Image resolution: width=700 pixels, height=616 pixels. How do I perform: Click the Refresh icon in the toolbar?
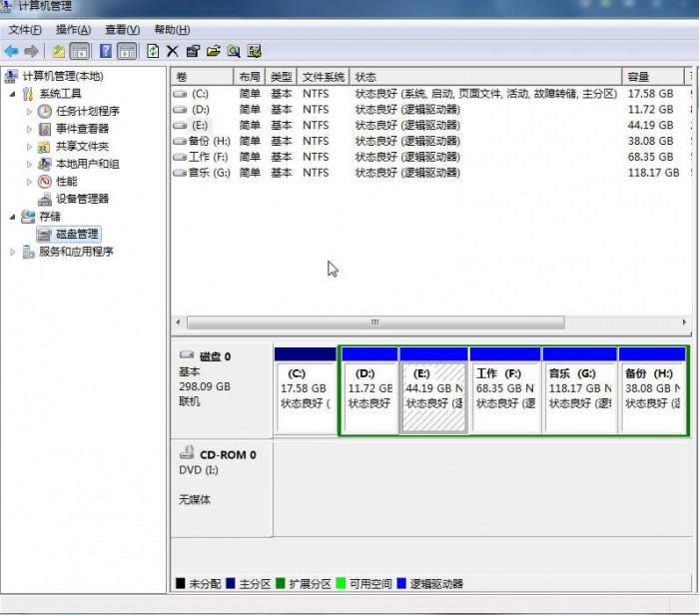[x=153, y=50]
